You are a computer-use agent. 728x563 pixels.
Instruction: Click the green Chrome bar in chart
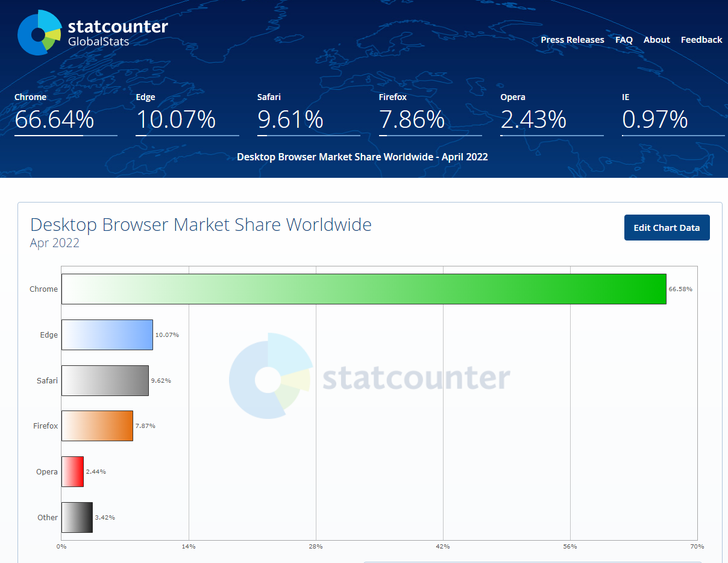363,289
